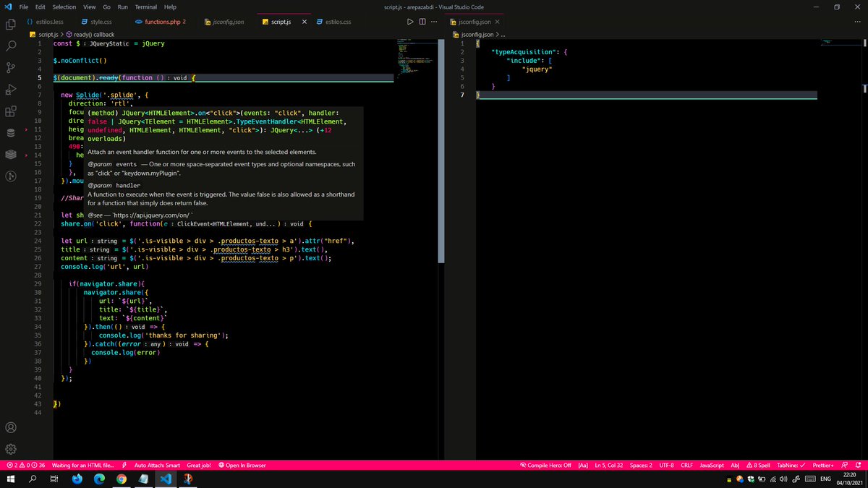Open the Search view
The width and height of the screenshot is (868, 488).
coord(10,44)
